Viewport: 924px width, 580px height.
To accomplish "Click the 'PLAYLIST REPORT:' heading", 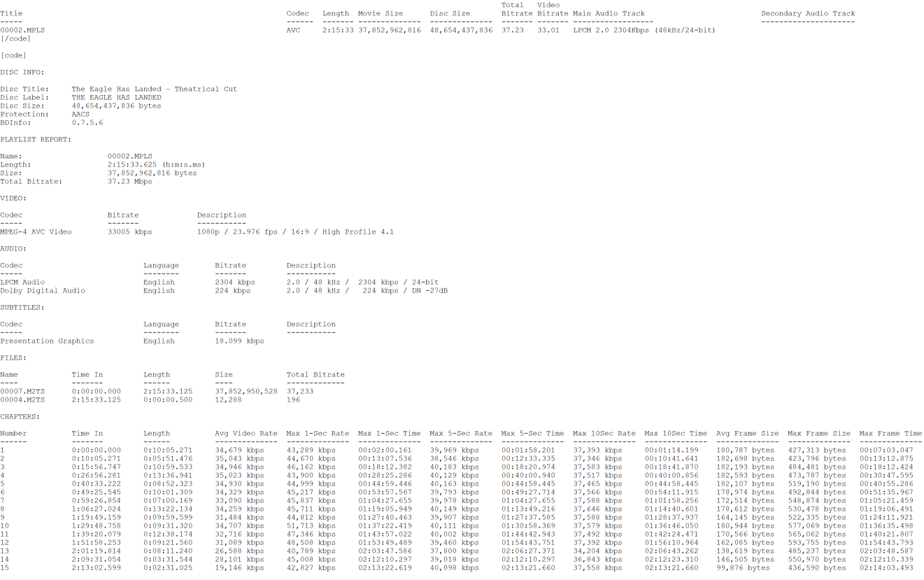I will pyautogui.click(x=36, y=140).
